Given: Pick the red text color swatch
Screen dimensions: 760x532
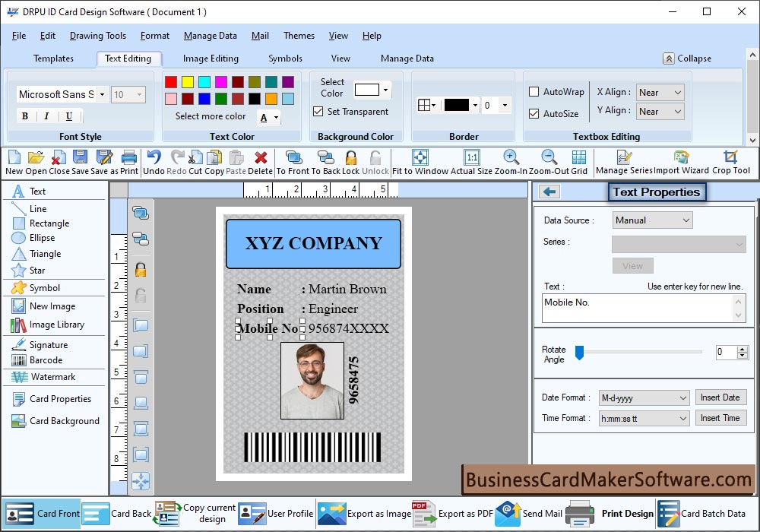Looking at the screenshot, I should tap(170, 82).
